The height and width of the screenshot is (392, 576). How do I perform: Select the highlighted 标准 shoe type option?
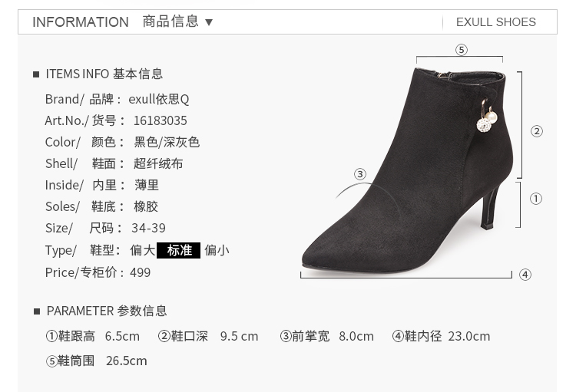click(x=178, y=250)
